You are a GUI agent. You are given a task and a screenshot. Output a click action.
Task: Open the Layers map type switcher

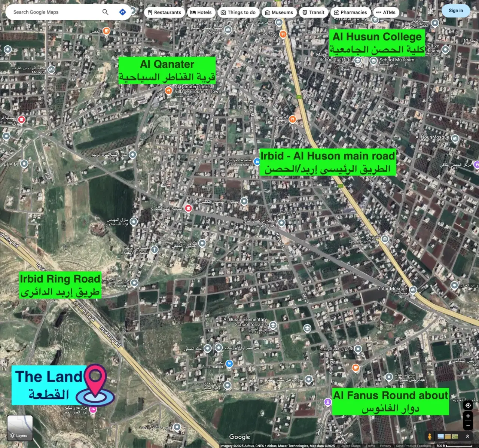(x=20, y=428)
